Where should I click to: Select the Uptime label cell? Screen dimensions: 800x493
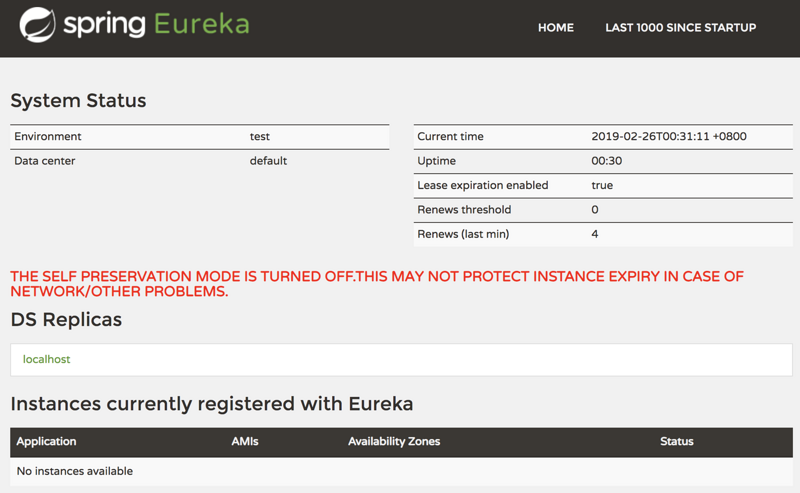[x=437, y=161]
